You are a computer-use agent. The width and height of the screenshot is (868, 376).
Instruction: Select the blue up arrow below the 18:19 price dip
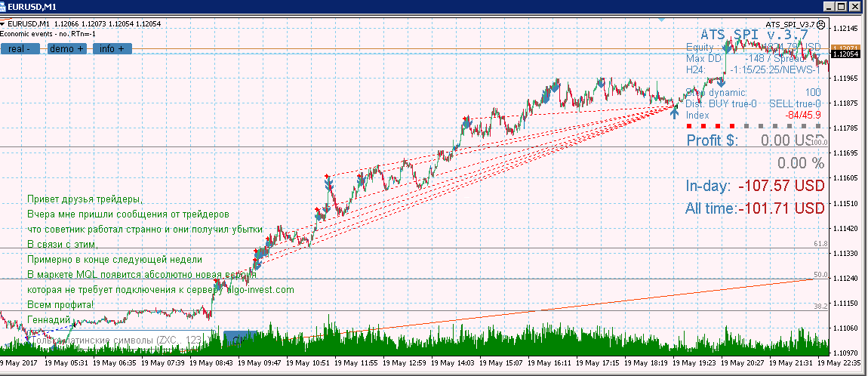(x=674, y=112)
